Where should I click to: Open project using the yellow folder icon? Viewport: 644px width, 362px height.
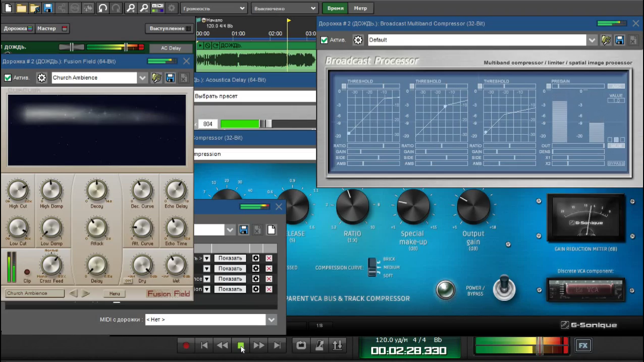tap(21, 8)
